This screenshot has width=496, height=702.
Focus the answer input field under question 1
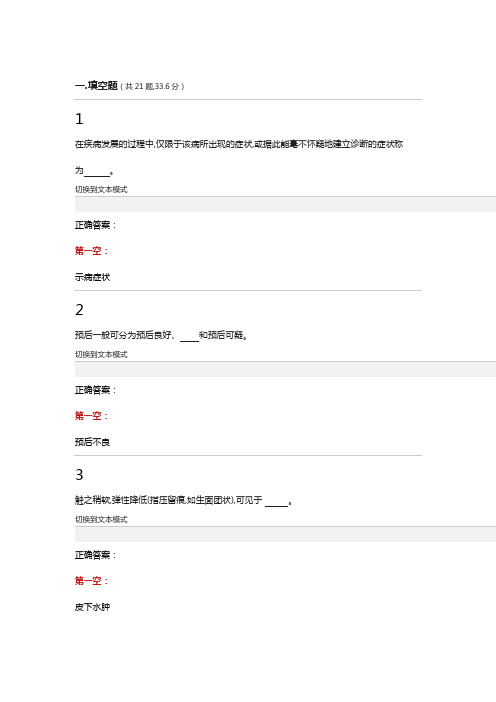coord(285,204)
